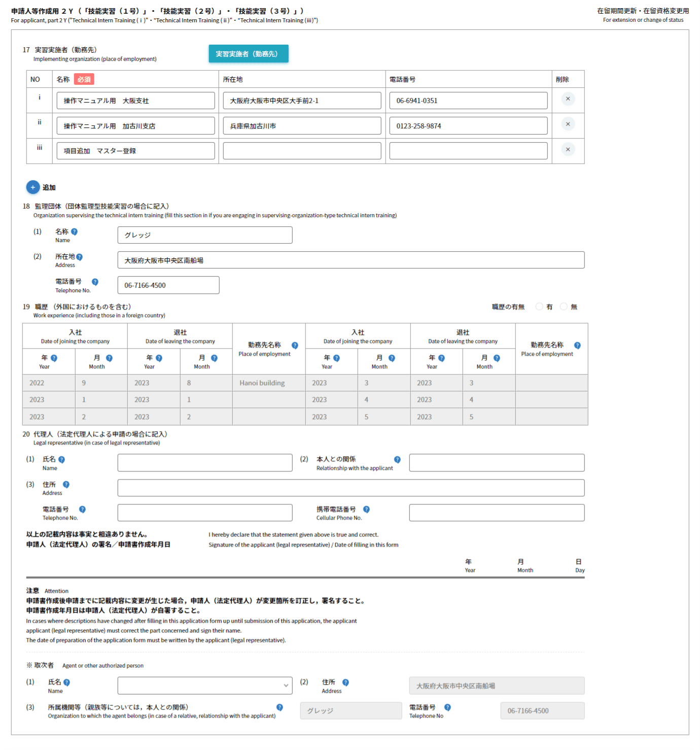Show help for 本人との関係 field

click(397, 460)
